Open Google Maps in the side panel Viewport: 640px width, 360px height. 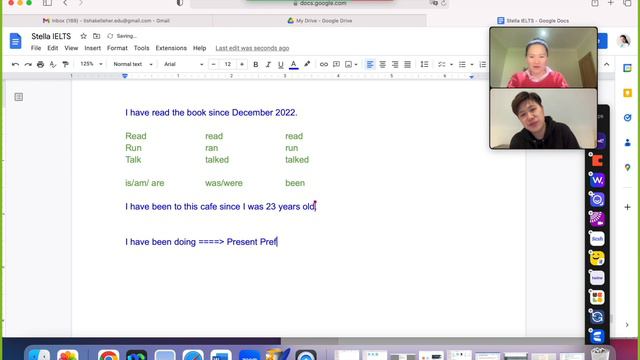click(x=627, y=168)
